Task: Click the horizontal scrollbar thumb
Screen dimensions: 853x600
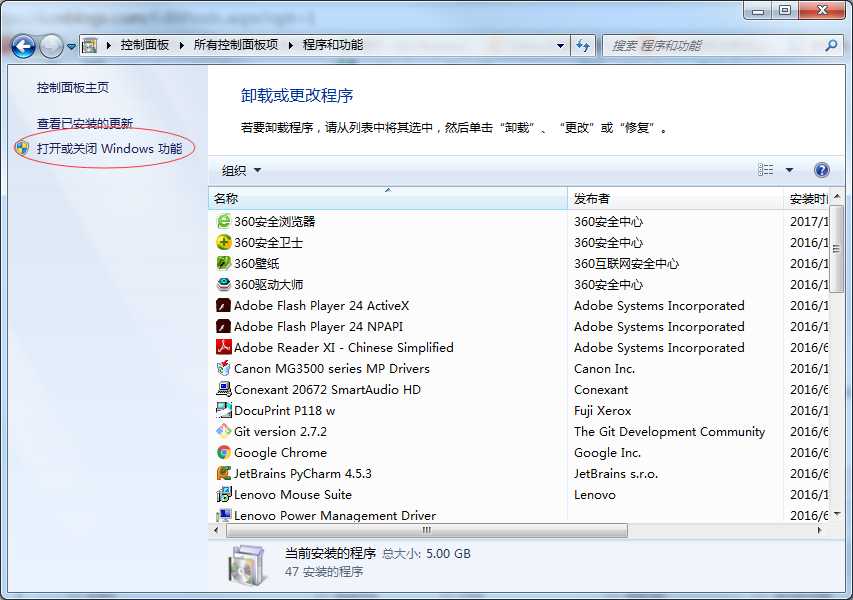Action: 427,530
